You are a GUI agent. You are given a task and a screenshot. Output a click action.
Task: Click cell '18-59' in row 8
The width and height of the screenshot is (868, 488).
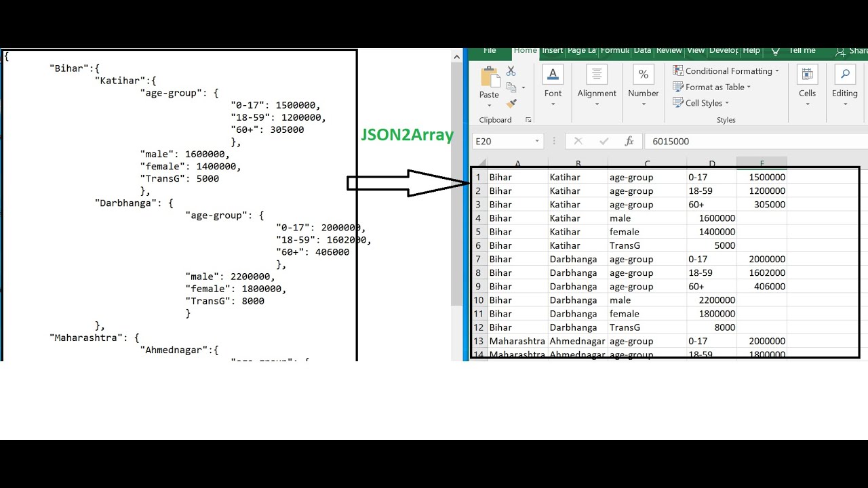click(x=711, y=273)
